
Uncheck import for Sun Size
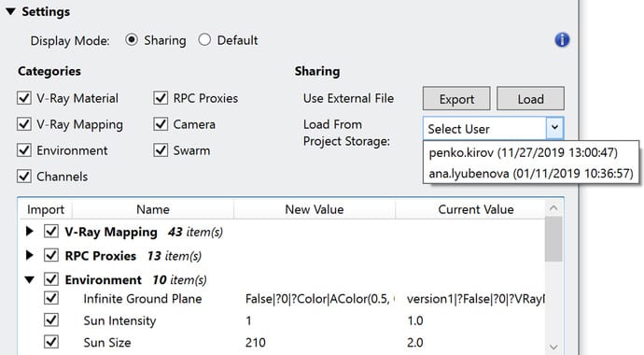[x=51, y=341]
